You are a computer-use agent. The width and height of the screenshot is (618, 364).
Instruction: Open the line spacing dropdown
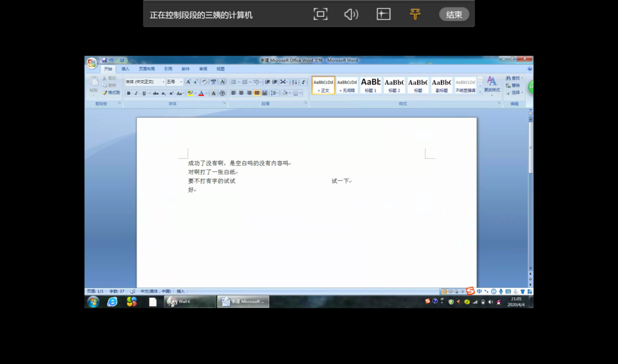[x=275, y=93]
